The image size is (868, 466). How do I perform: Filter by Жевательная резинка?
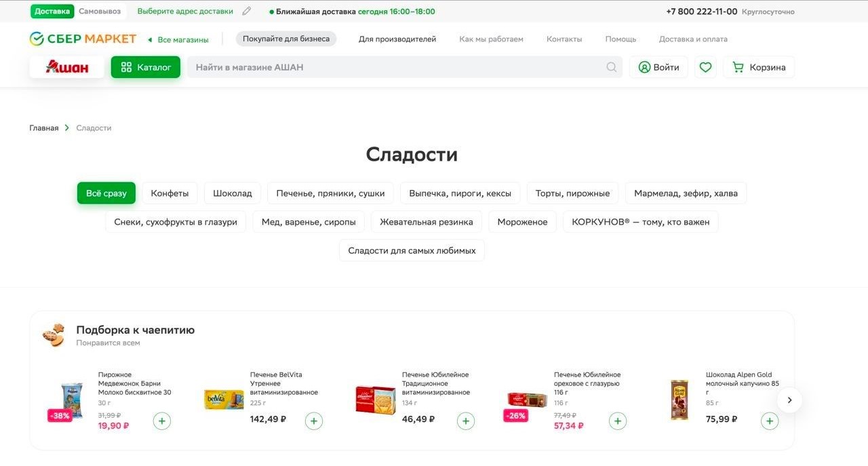coord(427,222)
